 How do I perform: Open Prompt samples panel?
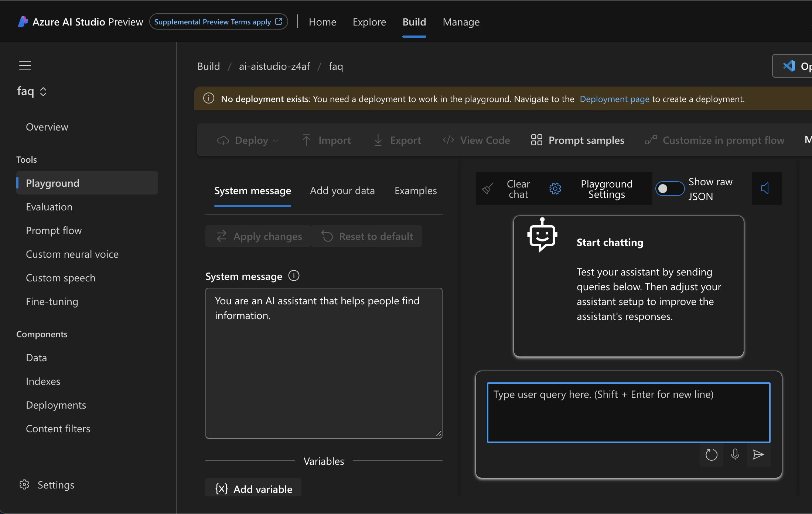(577, 141)
